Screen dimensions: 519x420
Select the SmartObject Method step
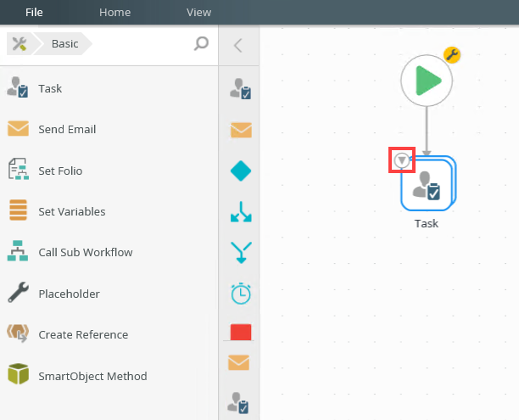109,376
